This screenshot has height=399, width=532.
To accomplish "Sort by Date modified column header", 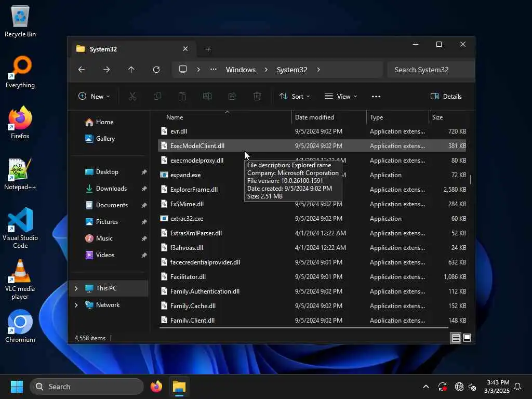I will (314, 117).
